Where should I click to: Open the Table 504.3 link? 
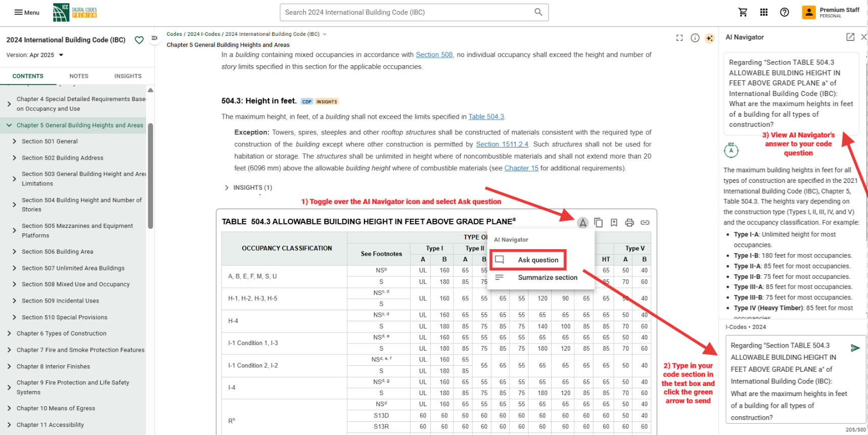[486, 117]
